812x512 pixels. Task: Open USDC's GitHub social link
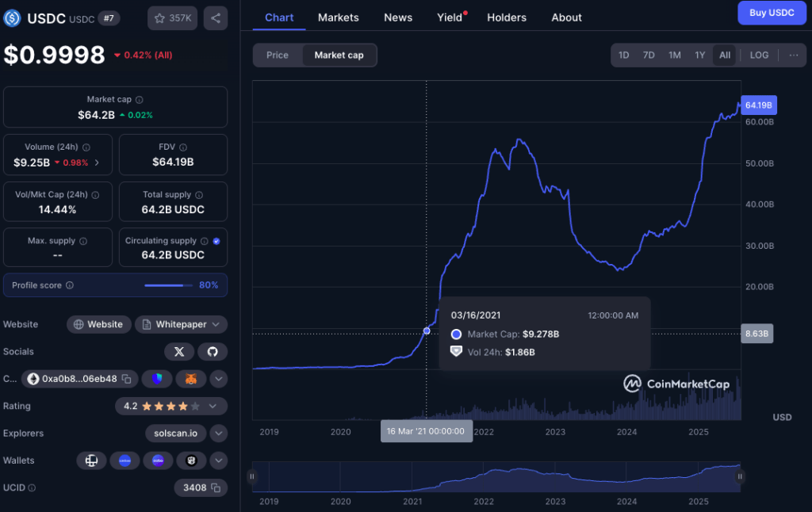pyautogui.click(x=213, y=351)
